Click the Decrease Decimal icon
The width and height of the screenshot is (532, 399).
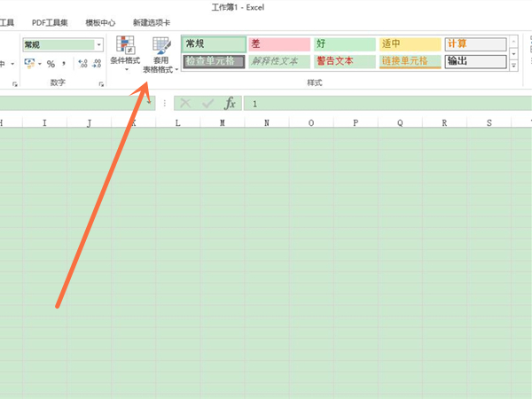tap(98, 64)
